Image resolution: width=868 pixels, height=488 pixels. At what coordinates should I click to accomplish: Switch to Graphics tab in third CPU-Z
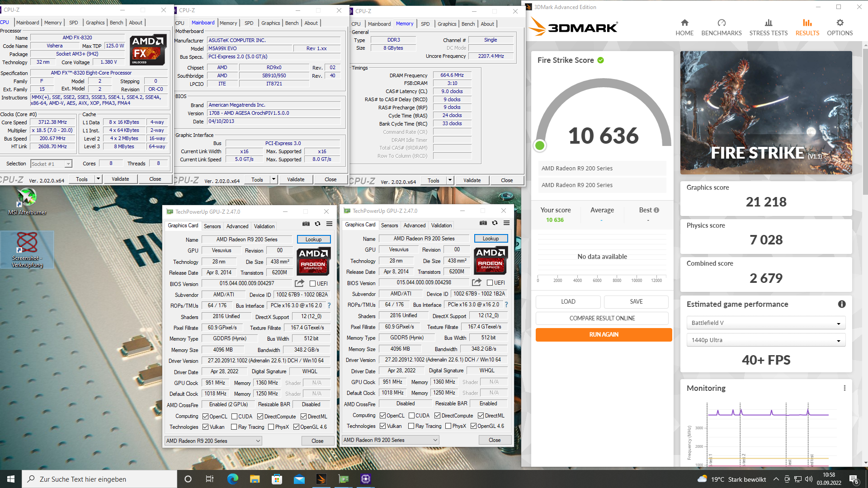coord(447,24)
